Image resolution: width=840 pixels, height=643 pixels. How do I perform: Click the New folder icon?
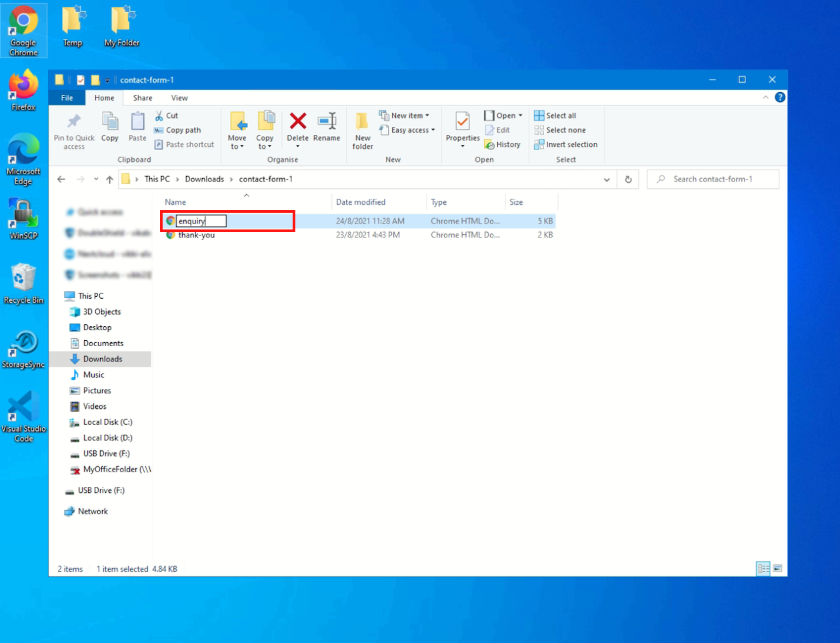tap(363, 121)
